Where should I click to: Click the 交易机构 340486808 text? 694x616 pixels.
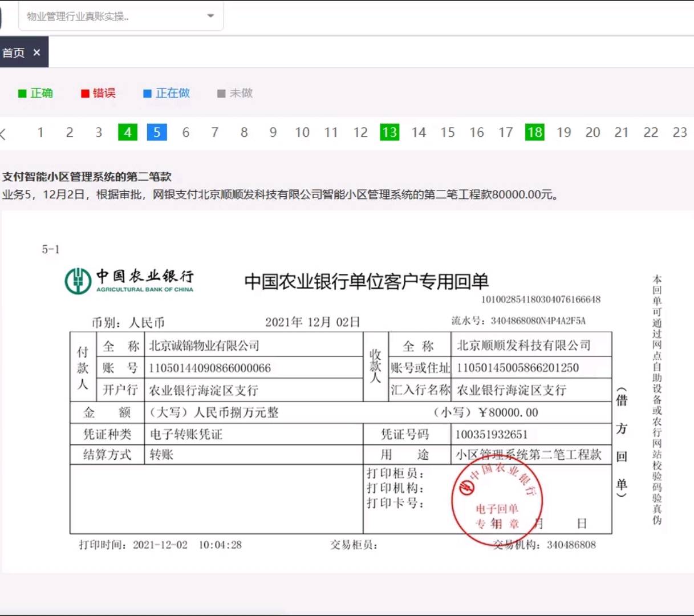point(545,545)
